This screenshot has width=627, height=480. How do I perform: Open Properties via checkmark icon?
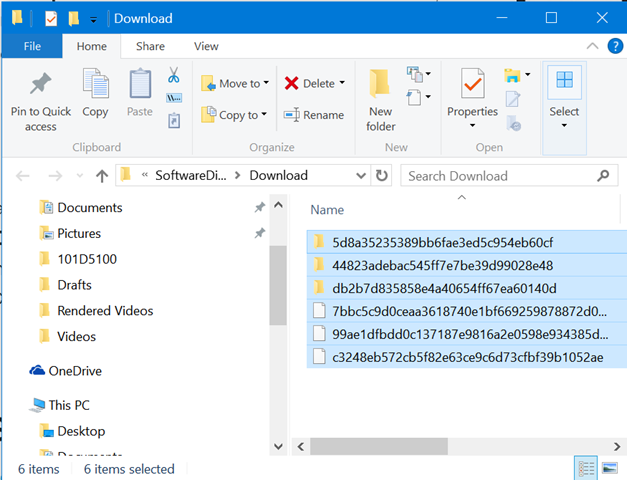pos(472,83)
